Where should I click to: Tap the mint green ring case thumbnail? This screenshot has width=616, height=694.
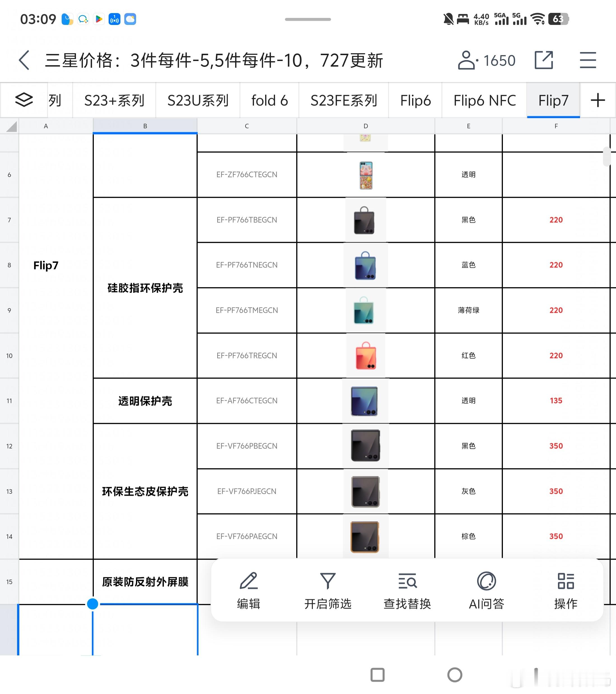[x=364, y=310]
